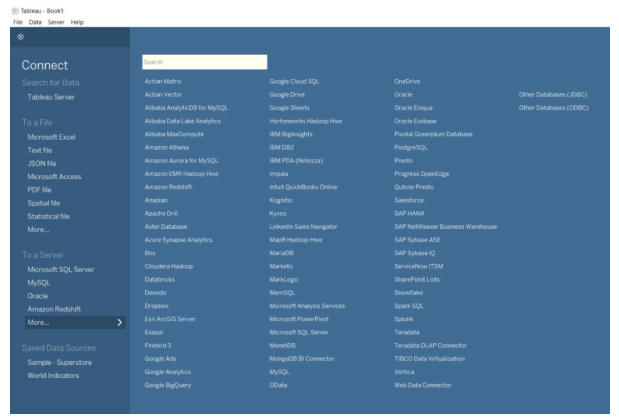Select the Anaplan connector
The width and height of the screenshot is (619, 419).
(x=156, y=200)
